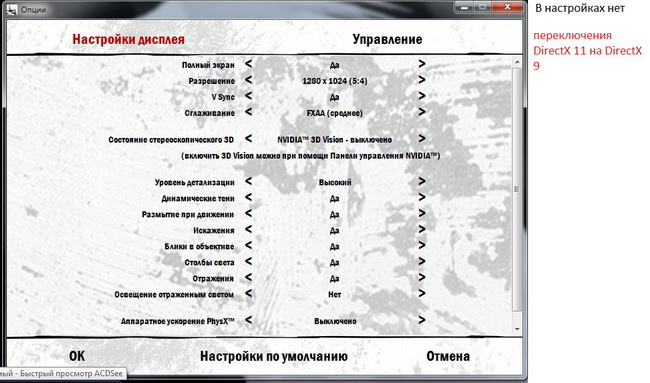Change Освещение отраженным светом via left arrow

(248, 293)
